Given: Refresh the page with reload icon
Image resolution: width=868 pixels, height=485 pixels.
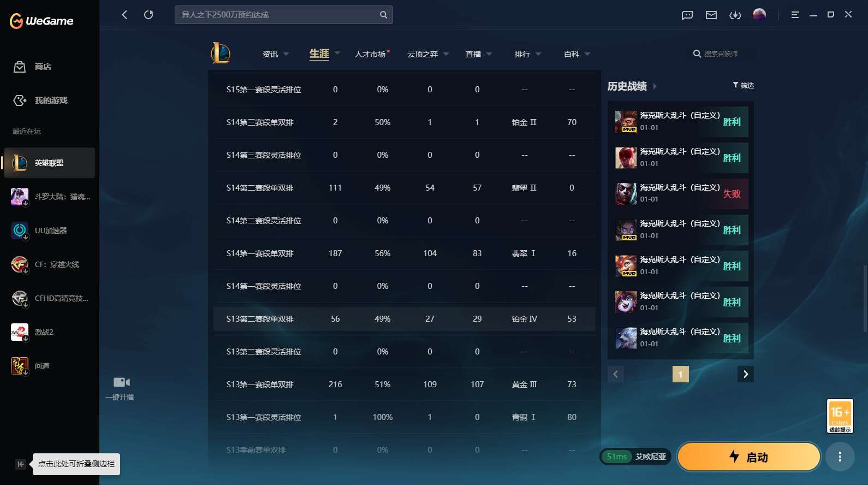Looking at the screenshot, I should (x=148, y=15).
